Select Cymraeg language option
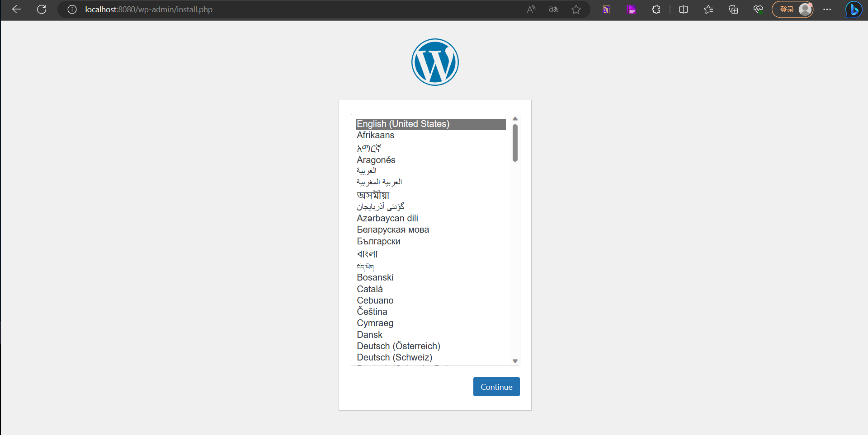Screen dimensions: 868x435 tap(431, 323)
